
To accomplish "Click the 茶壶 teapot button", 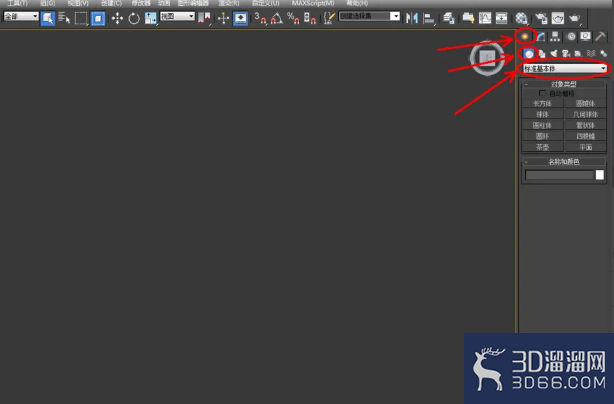I will (x=542, y=147).
